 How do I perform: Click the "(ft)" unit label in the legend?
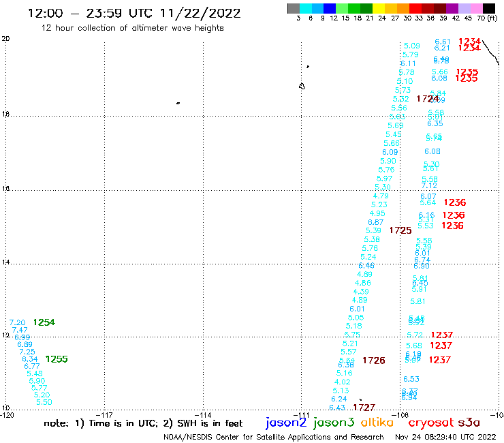[492, 18]
